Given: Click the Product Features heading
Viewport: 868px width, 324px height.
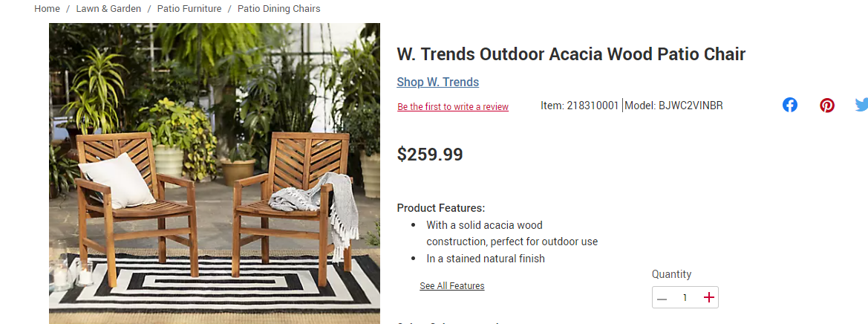Looking at the screenshot, I should coord(441,208).
